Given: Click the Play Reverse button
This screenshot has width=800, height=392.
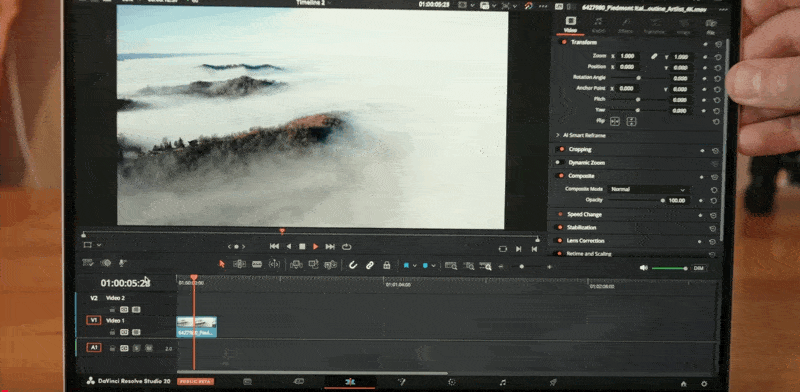Looking at the screenshot, I should 288,246.
